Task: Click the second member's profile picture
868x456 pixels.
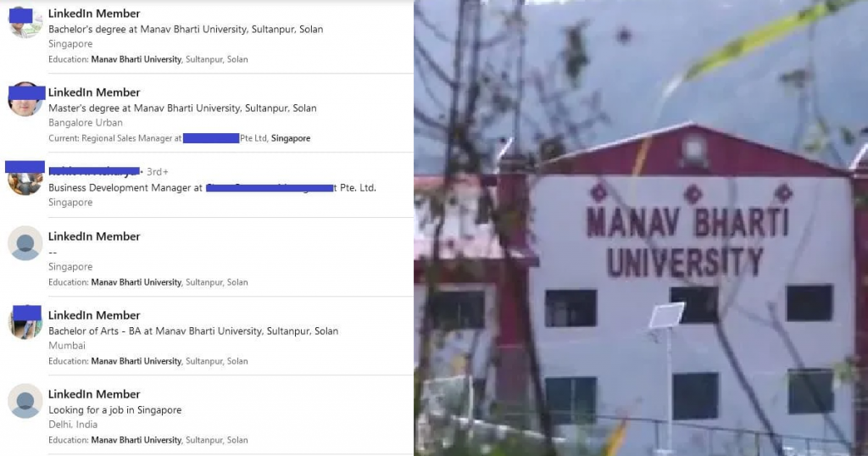Action: [25, 100]
